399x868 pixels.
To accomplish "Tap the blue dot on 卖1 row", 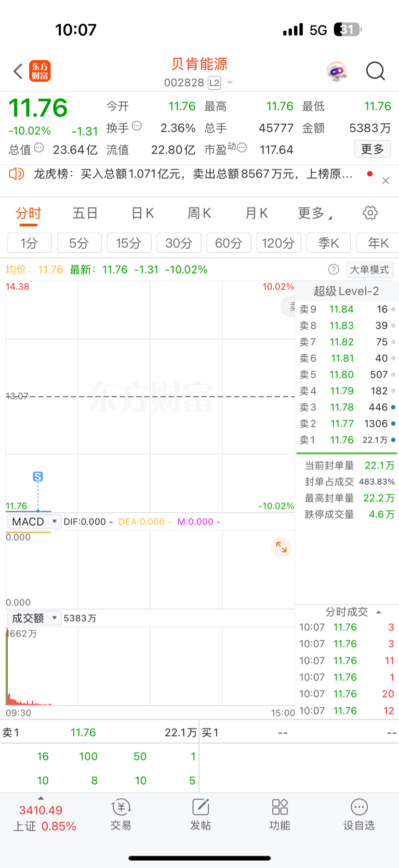I will pyautogui.click(x=393, y=440).
